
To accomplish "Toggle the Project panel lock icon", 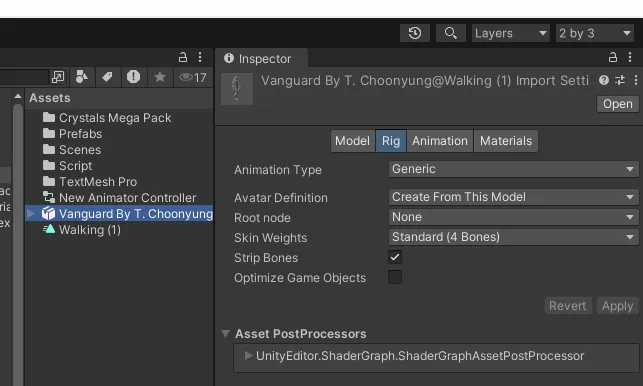I will pos(183,57).
